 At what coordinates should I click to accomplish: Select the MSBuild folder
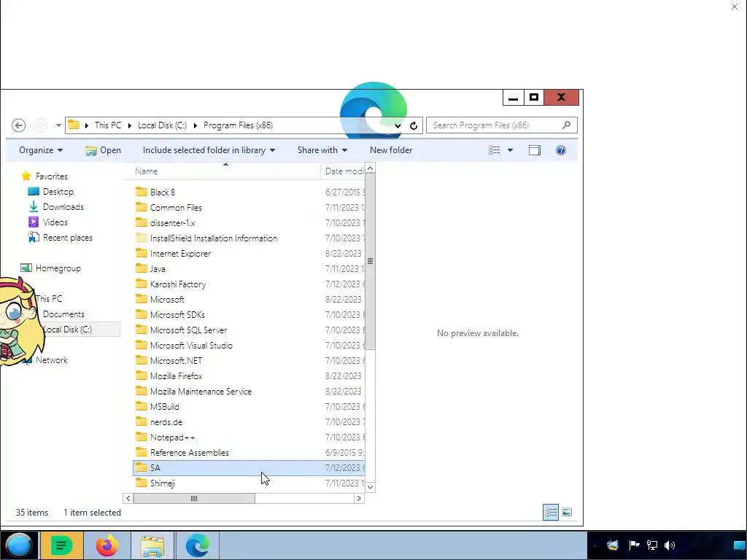(249, 406)
